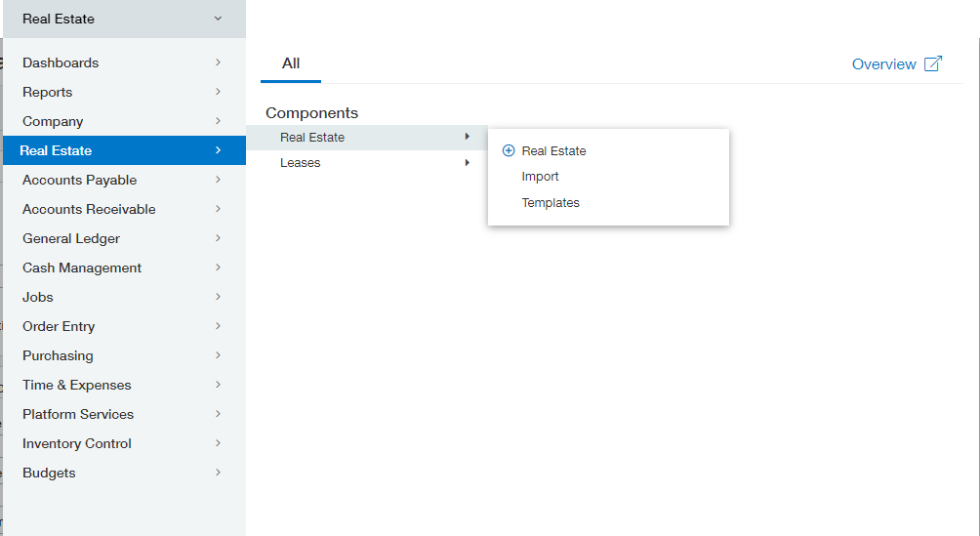Expand the Inventory Control chevron arrow
The height and width of the screenshot is (536, 980).
pyautogui.click(x=218, y=443)
